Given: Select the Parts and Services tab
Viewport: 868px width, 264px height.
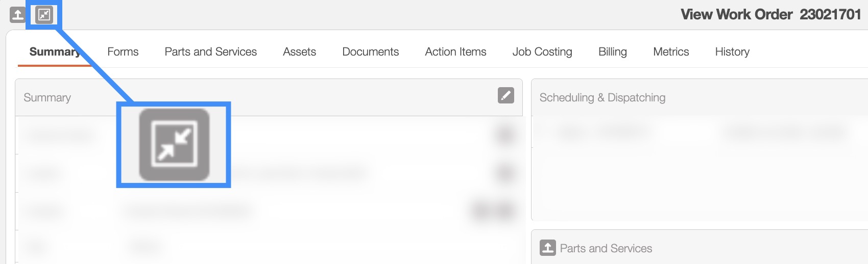Looking at the screenshot, I should point(210,52).
